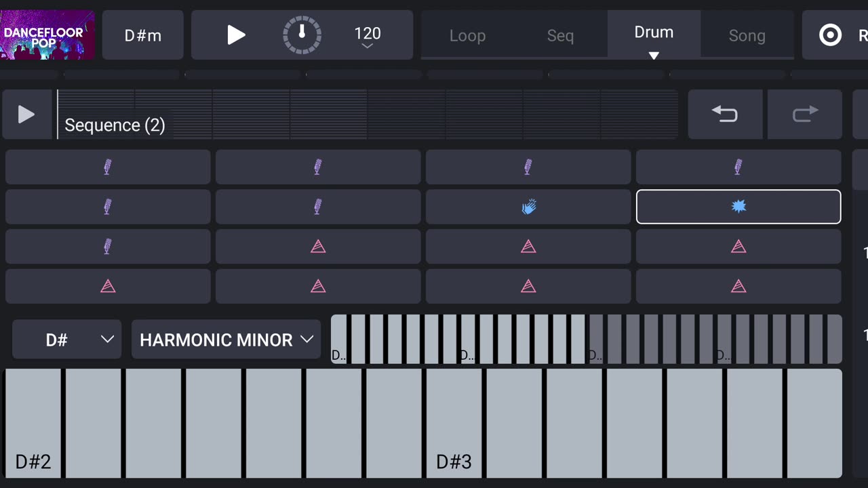Switch to the Seq tab

[x=561, y=35]
